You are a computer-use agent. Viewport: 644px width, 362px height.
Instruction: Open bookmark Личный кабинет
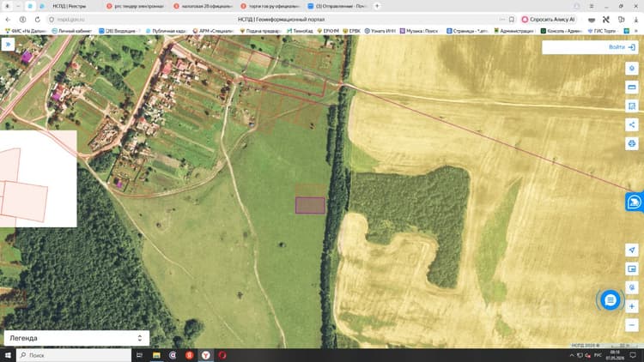[72, 31]
